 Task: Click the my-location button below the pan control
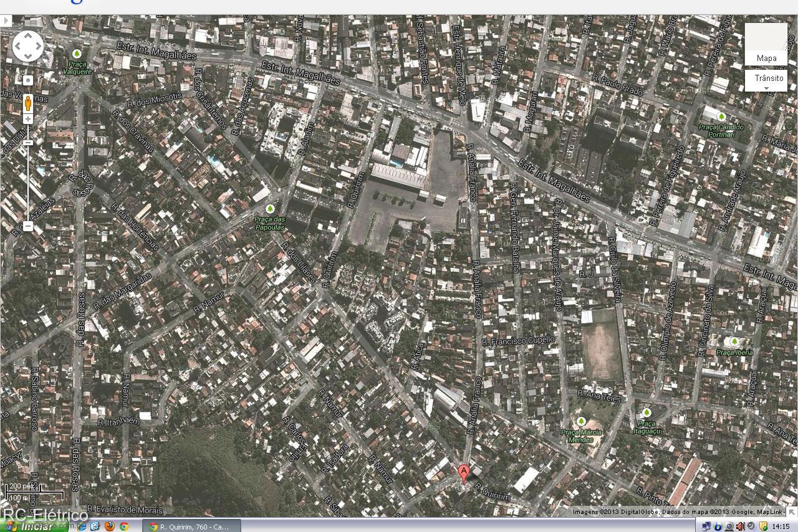[x=28, y=80]
